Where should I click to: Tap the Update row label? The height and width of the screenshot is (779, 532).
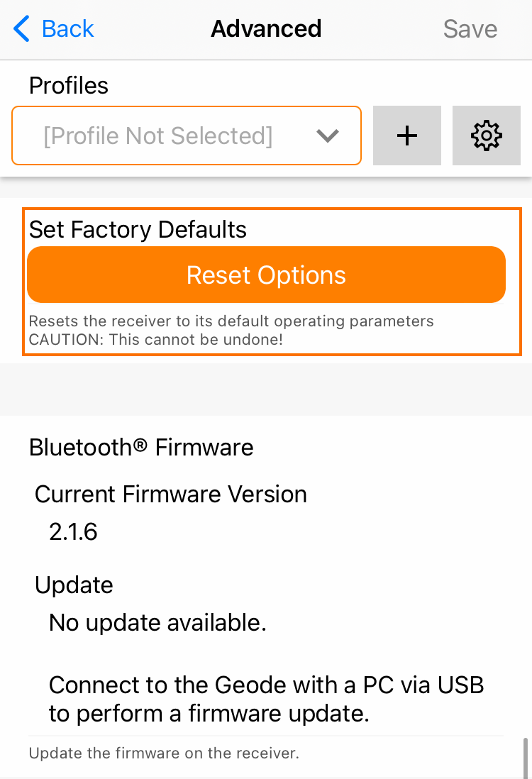pyautogui.click(x=74, y=585)
